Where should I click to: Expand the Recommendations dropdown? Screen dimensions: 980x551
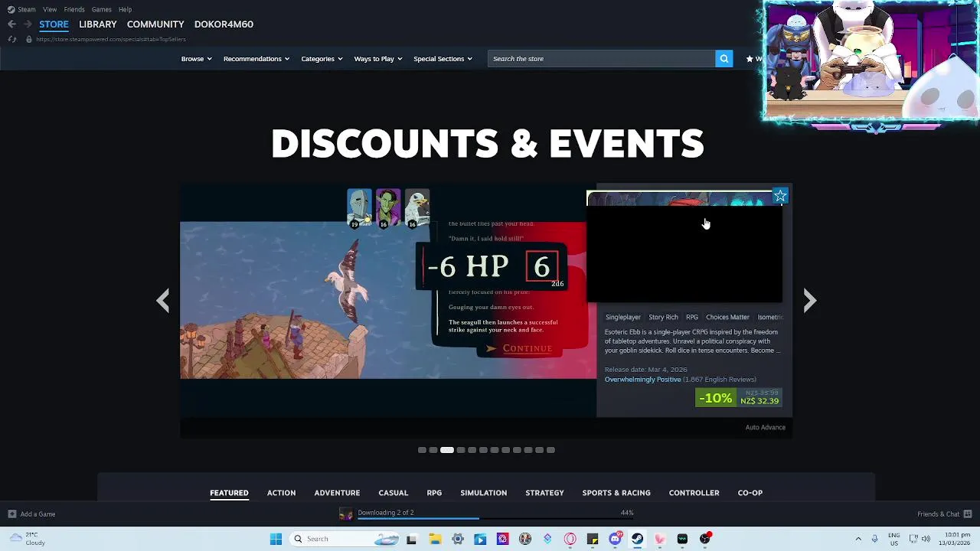pos(256,59)
